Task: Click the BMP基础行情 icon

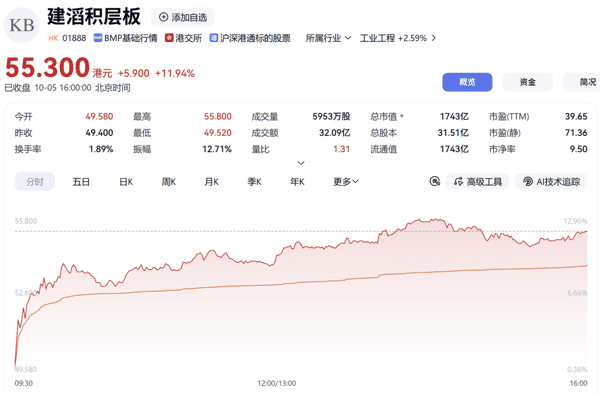Action: pos(98,38)
